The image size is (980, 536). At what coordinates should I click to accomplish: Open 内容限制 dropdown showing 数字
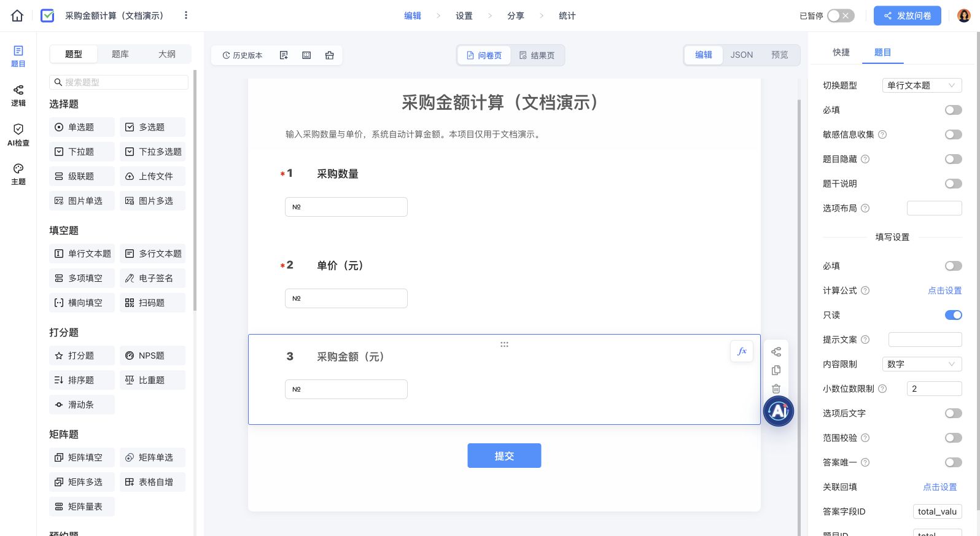pyautogui.click(x=922, y=364)
